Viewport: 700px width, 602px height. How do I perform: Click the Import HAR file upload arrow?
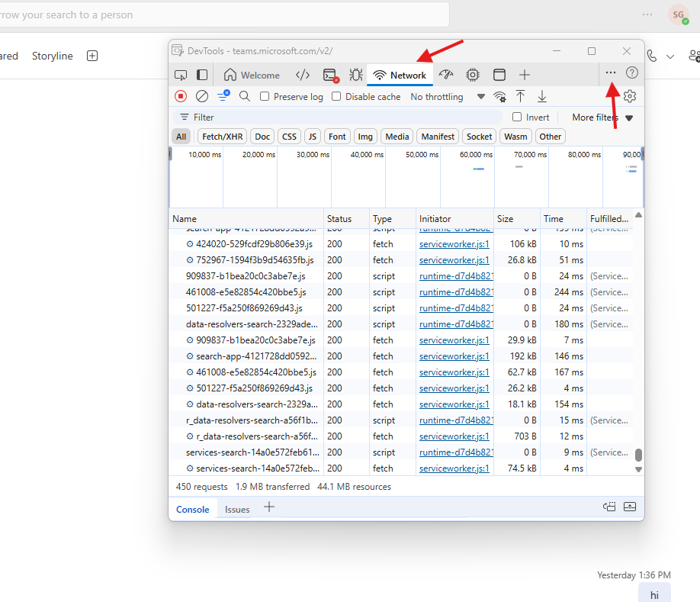coord(521,96)
